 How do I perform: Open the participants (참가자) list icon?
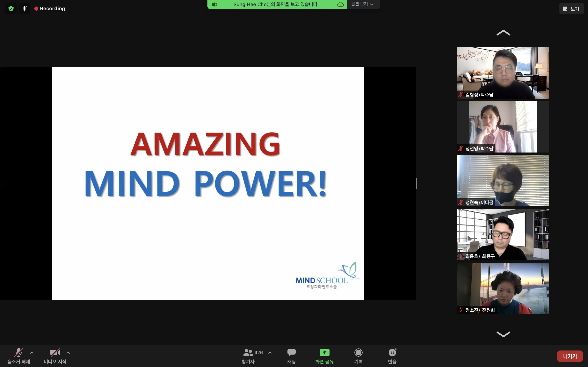pos(248,352)
